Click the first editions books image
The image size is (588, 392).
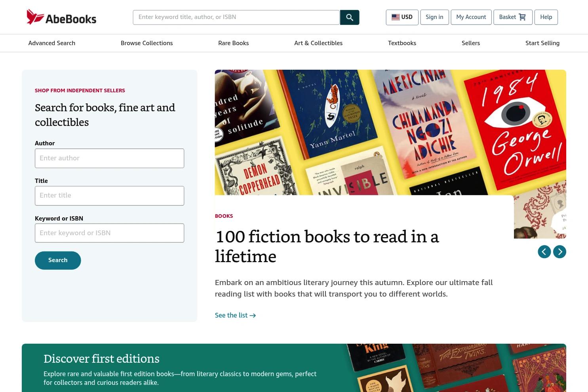click(455, 368)
